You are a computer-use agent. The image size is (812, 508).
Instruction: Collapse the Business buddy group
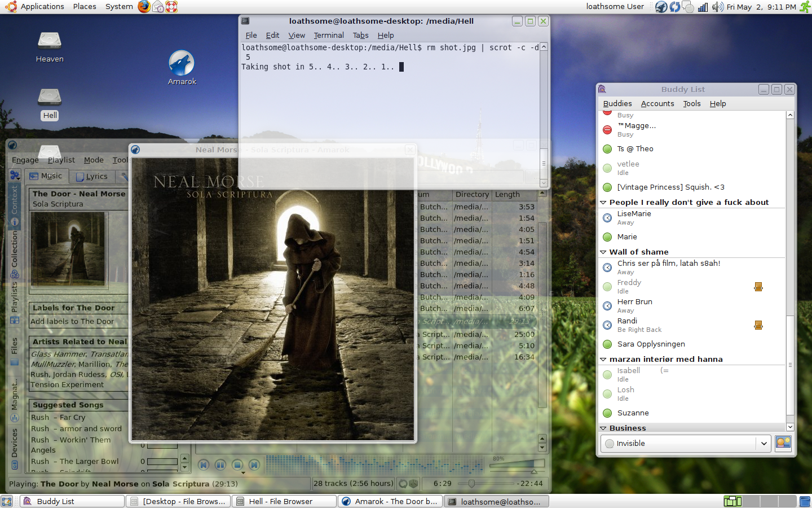tap(603, 428)
